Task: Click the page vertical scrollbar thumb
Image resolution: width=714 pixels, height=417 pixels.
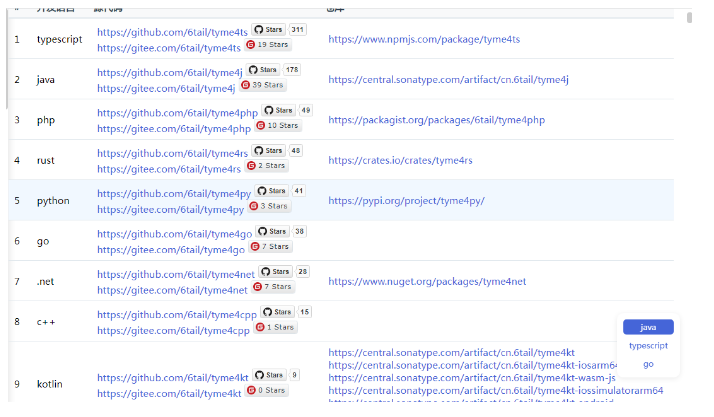Action: [x=689, y=17]
